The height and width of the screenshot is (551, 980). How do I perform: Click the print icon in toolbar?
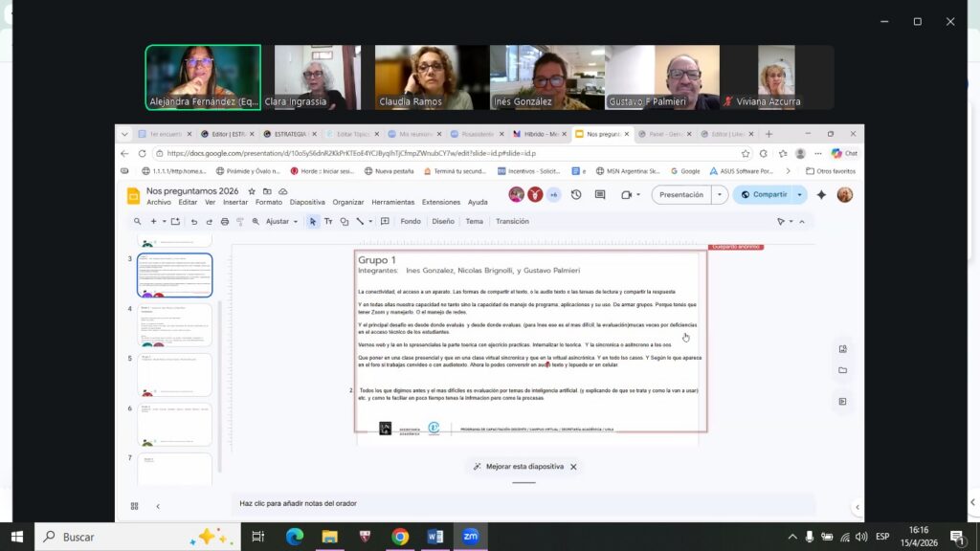(225, 221)
